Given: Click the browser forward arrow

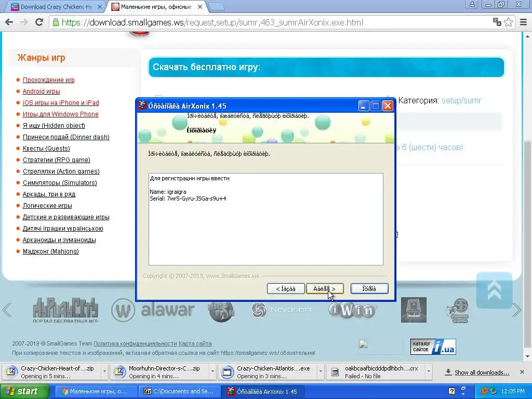Looking at the screenshot, I should 24,22.
